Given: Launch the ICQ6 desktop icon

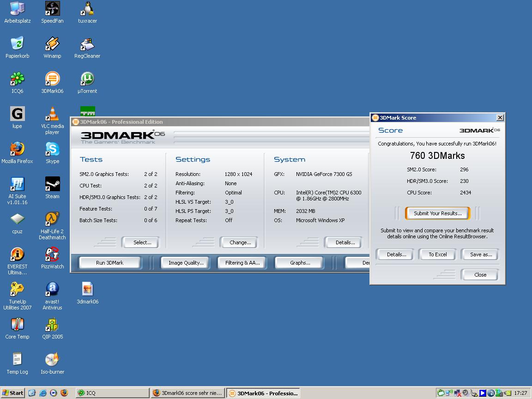Looking at the screenshot, I should coord(17,83).
